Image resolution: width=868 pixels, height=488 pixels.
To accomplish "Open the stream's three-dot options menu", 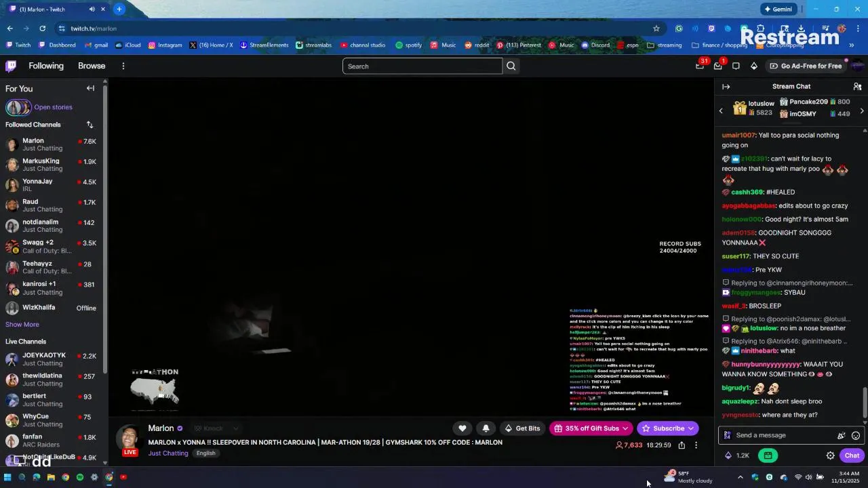I will pyautogui.click(x=696, y=445).
